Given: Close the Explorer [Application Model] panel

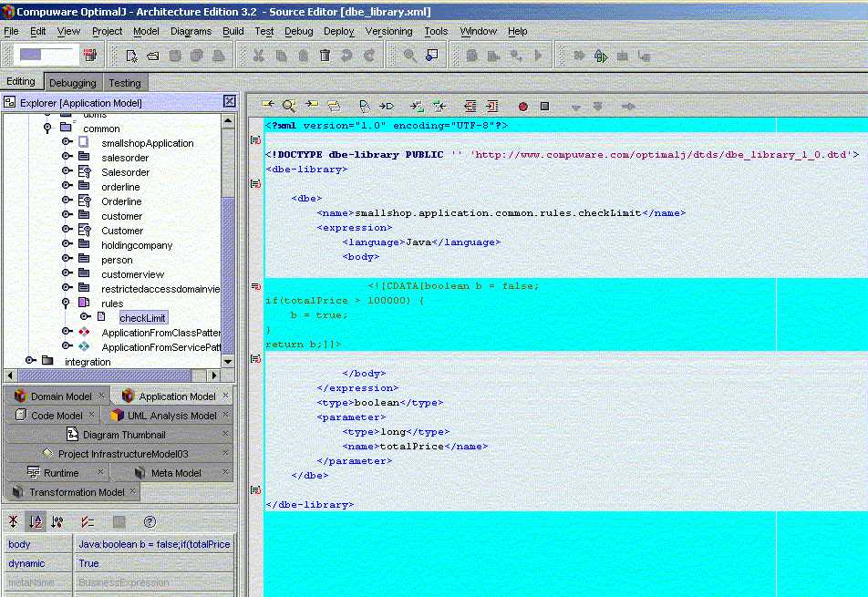Looking at the screenshot, I should pyautogui.click(x=229, y=101).
